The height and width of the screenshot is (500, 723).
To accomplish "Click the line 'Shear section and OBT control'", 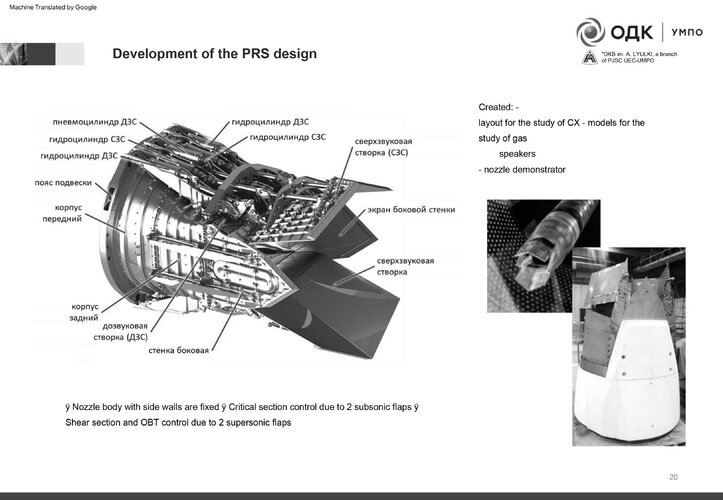I will tap(178, 423).
